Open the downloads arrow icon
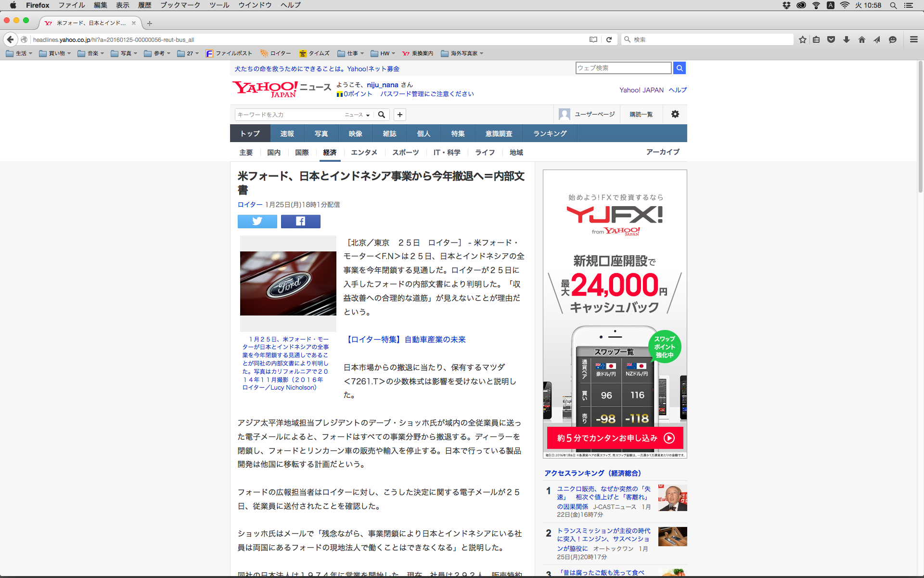The image size is (924, 578). click(846, 39)
